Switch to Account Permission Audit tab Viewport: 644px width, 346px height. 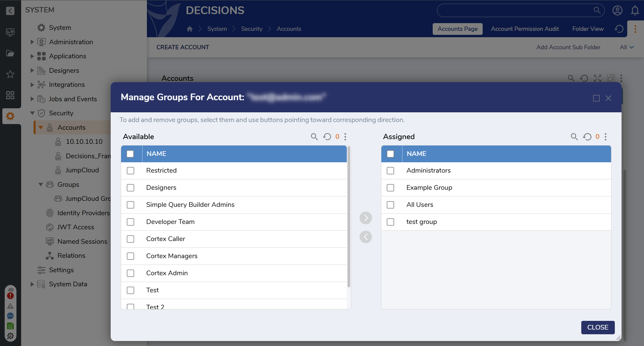click(525, 29)
